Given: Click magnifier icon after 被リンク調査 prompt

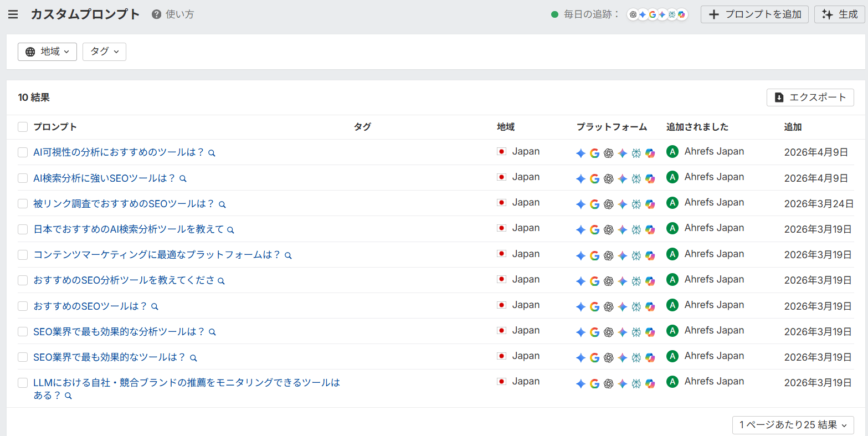Looking at the screenshot, I should 222,204.
